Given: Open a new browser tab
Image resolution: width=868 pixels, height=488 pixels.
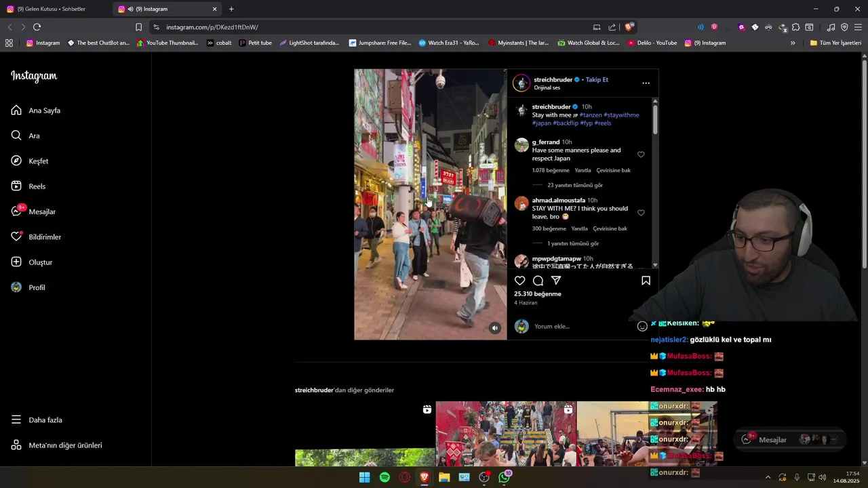Looking at the screenshot, I should (x=231, y=9).
